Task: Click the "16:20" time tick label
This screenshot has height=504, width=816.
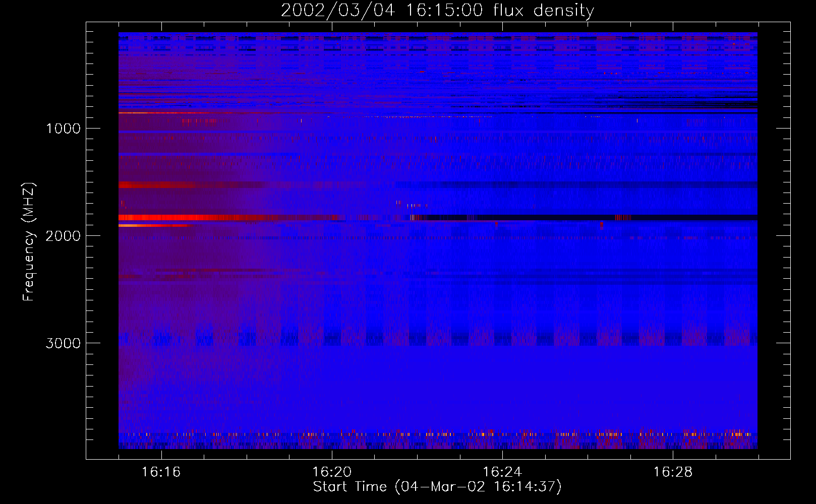Action: 332,472
